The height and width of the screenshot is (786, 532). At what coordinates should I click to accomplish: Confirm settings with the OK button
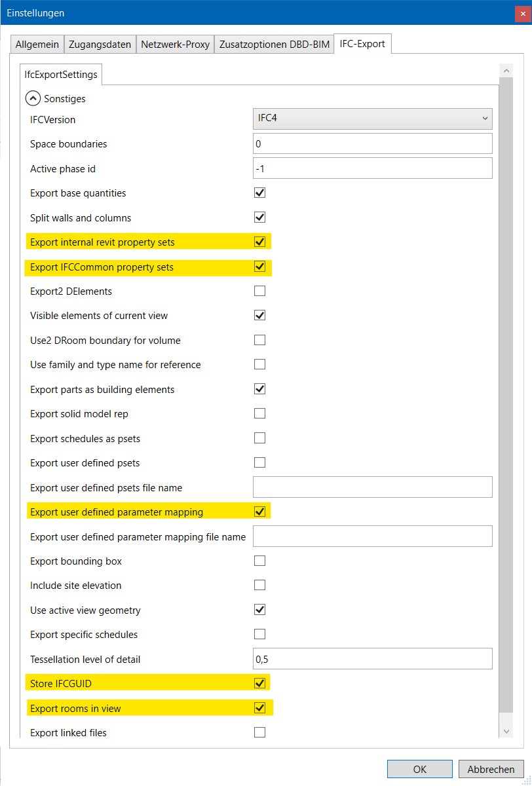[x=419, y=769]
